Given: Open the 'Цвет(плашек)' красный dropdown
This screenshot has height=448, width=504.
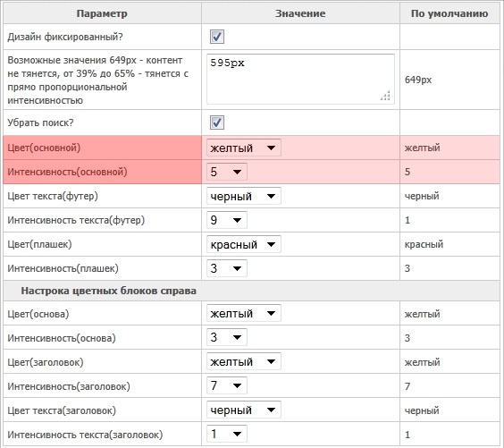Looking at the screenshot, I should pos(244,244).
